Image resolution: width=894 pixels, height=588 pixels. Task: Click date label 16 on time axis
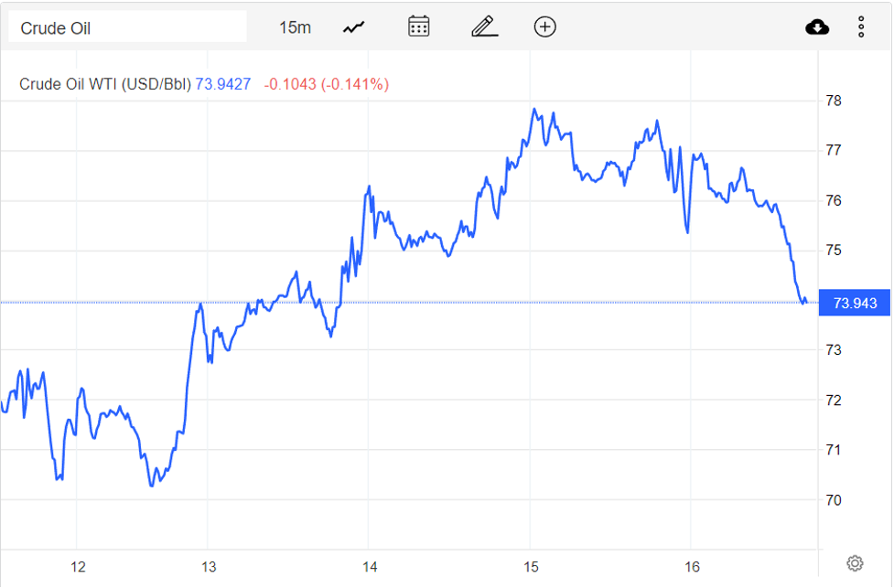click(x=692, y=564)
